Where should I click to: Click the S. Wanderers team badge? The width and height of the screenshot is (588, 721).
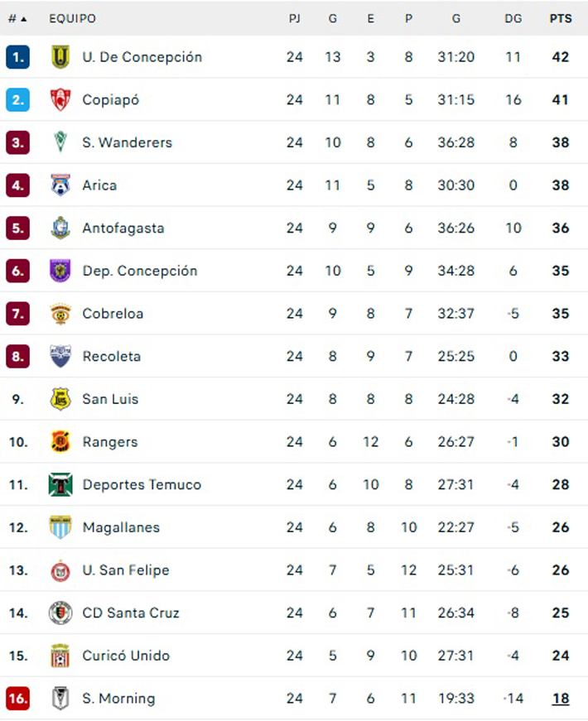(x=60, y=142)
